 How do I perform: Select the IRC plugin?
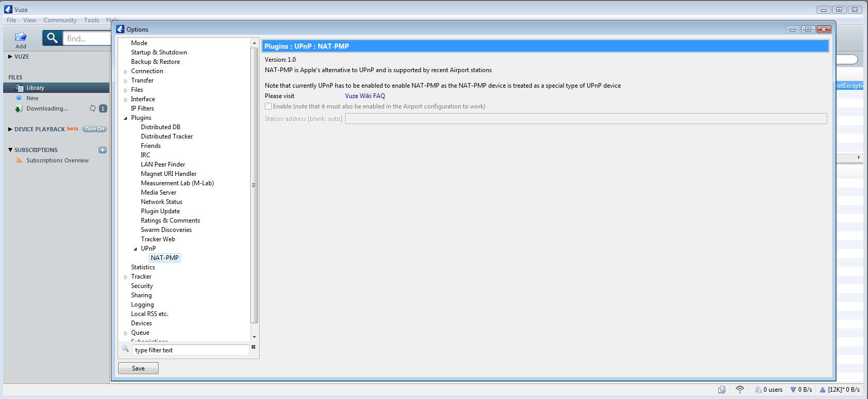pyautogui.click(x=146, y=155)
